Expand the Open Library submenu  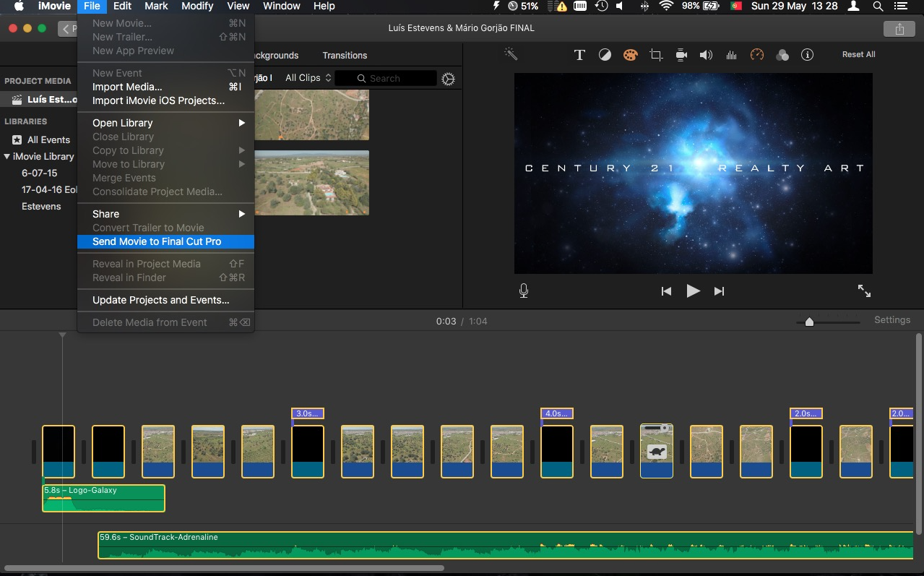pyautogui.click(x=165, y=123)
